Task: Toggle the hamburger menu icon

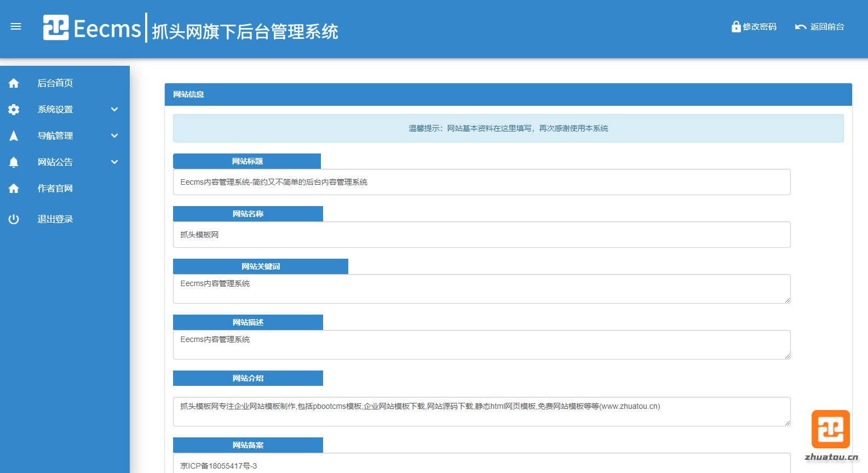Action: point(16,26)
